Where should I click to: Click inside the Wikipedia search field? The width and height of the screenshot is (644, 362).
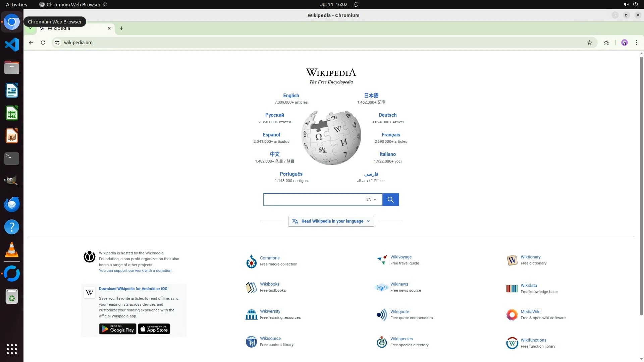pyautogui.click(x=314, y=200)
